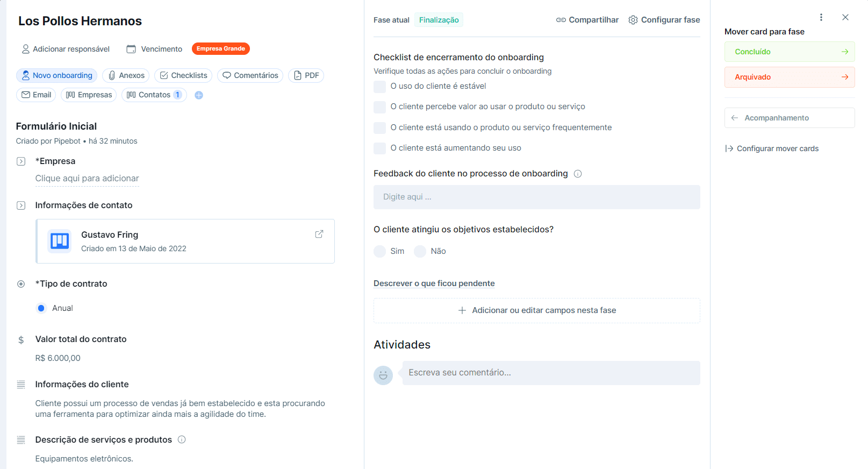Click Adicionar ou editar campos nesta fase
Image resolution: width=868 pixels, height=469 pixels.
[536, 310]
